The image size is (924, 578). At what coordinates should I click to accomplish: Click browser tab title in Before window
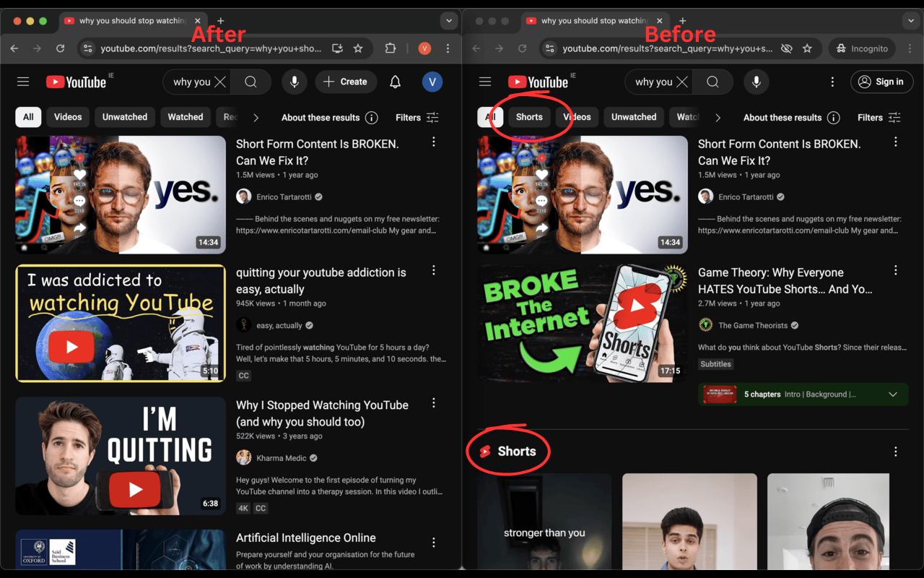(595, 21)
